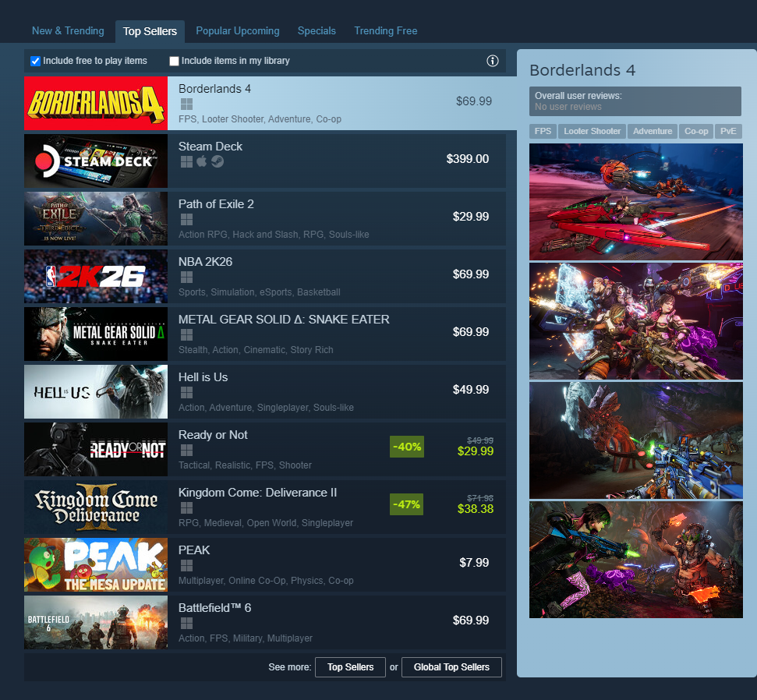View the group of characters screenshot

pos(636,321)
